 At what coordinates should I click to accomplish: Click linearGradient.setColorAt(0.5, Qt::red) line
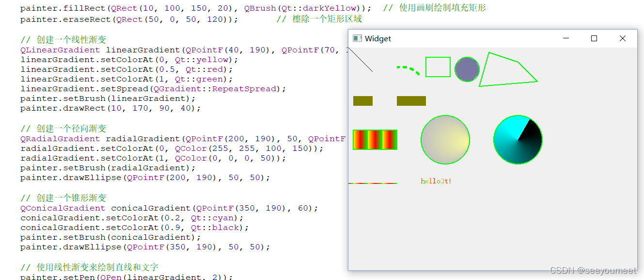pos(126,69)
